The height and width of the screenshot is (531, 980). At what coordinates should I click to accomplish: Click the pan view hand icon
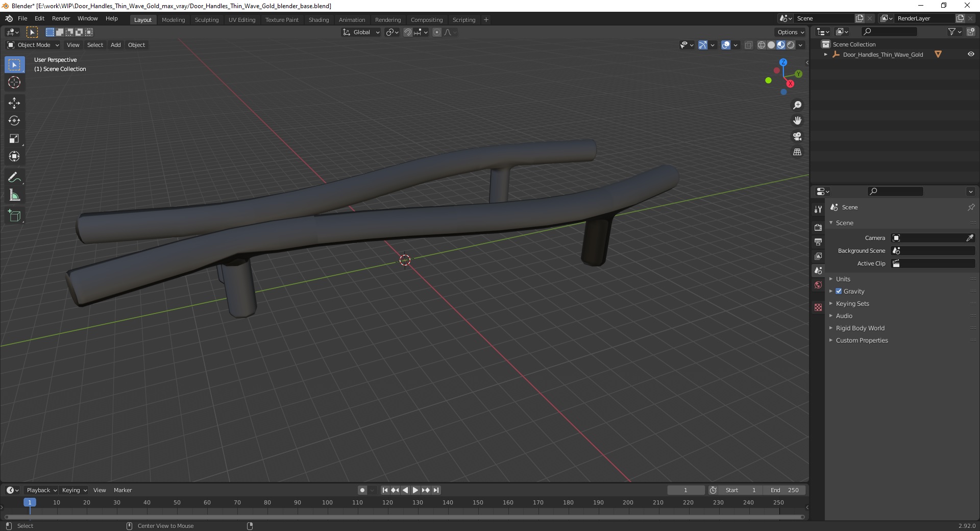tap(797, 120)
